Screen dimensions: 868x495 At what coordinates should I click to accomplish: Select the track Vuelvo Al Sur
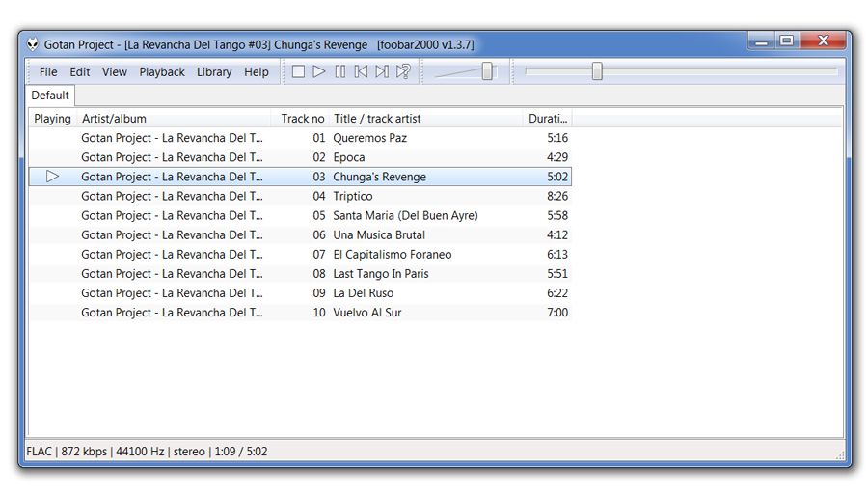367,313
